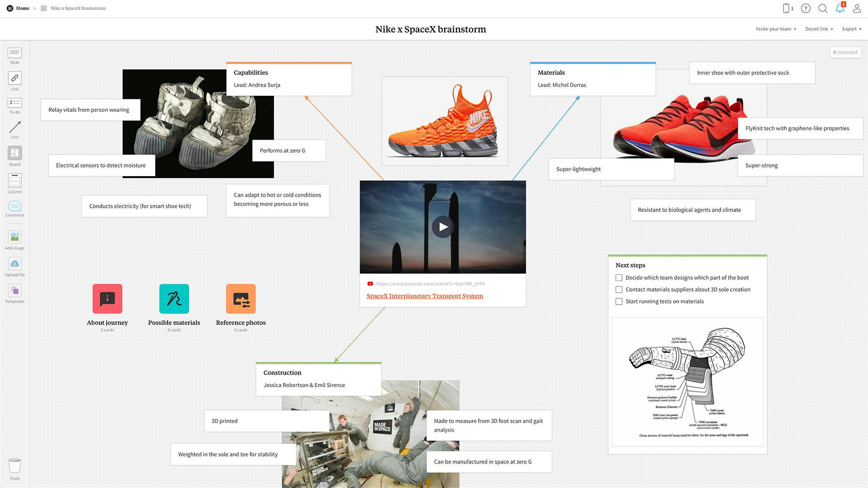Open the Possible materials board
The width and height of the screenshot is (868, 488).
click(x=174, y=299)
